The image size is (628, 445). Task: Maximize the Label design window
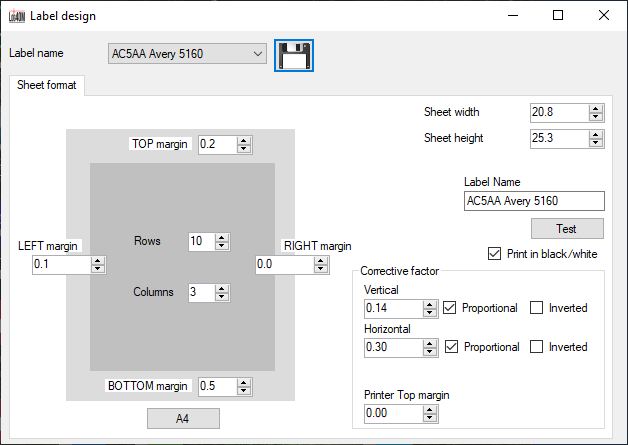click(558, 16)
